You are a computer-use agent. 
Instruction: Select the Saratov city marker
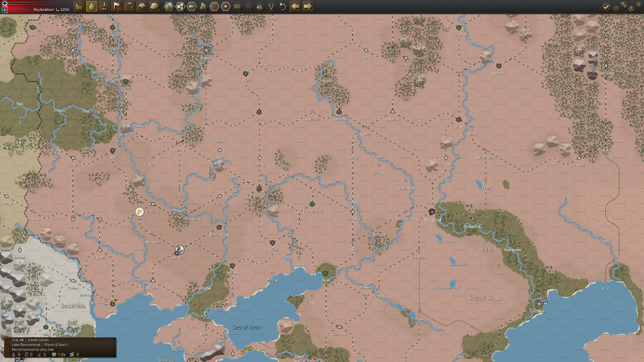pyautogui.click(x=459, y=120)
